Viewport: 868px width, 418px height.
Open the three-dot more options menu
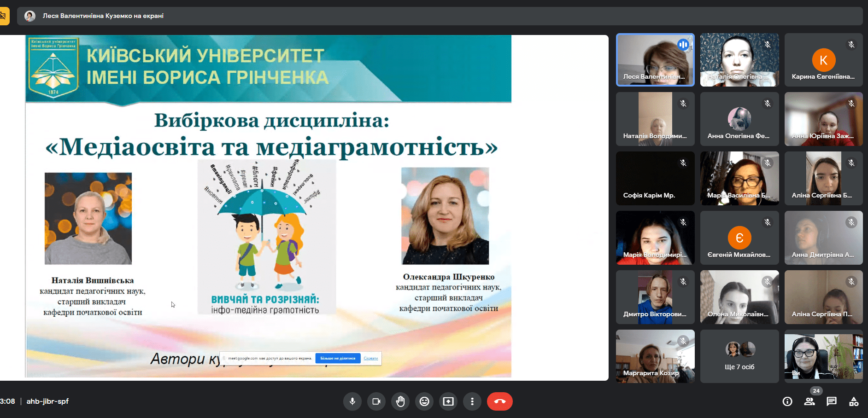(472, 401)
